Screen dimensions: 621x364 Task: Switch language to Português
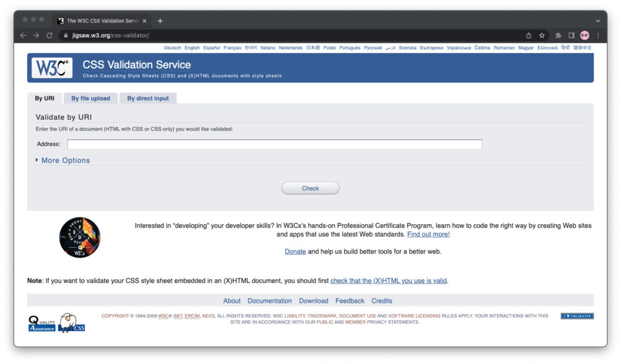[350, 48]
